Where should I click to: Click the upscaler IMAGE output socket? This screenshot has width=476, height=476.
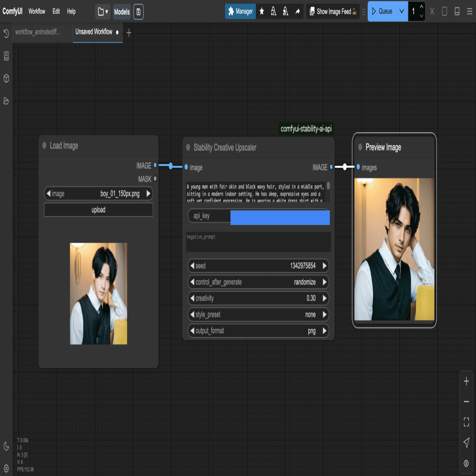[331, 167]
